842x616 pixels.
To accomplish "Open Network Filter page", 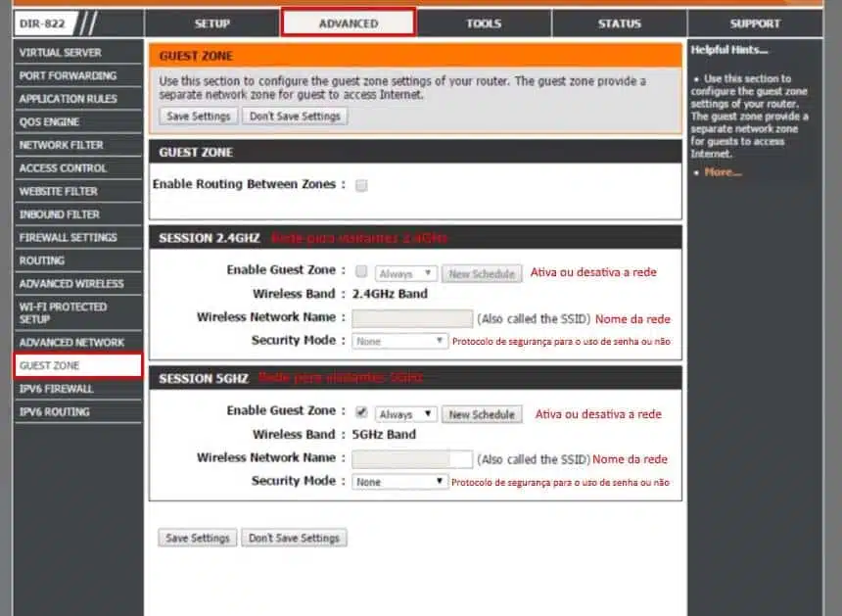I will pos(78,145).
